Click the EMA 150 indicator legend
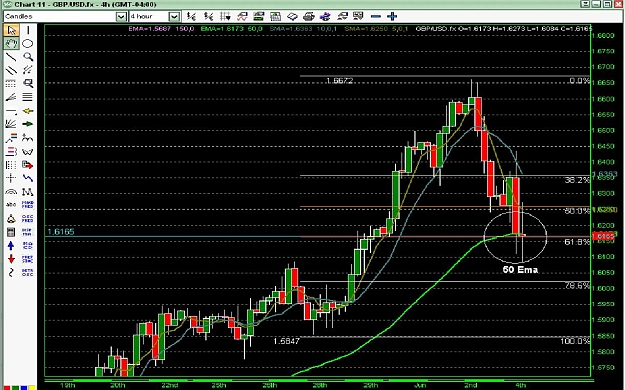The width and height of the screenshot is (625, 390). coord(161,29)
